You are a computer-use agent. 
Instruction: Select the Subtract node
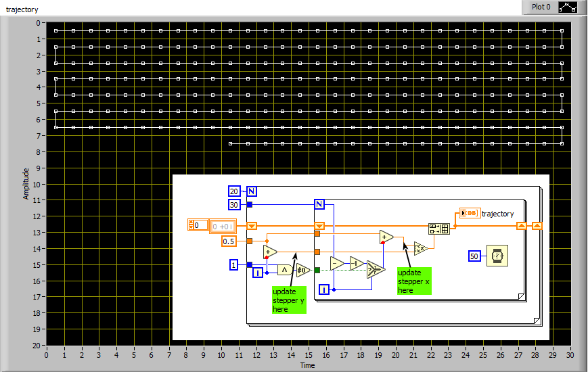tap(337, 264)
